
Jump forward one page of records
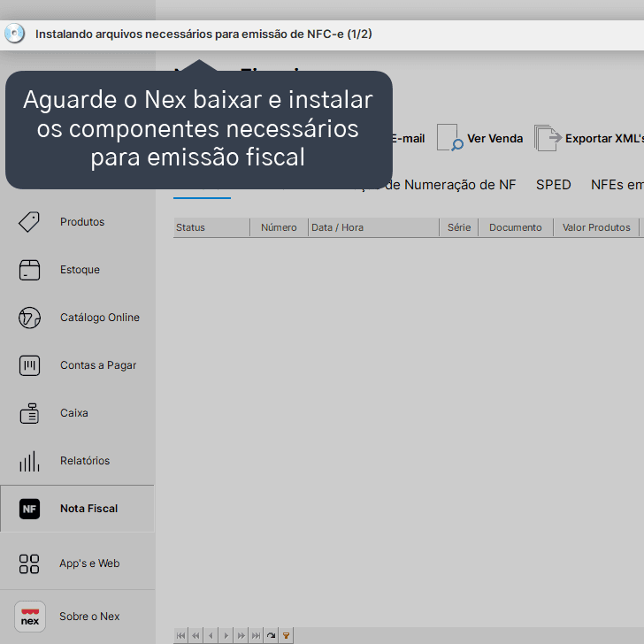pyautogui.click(x=241, y=635)
